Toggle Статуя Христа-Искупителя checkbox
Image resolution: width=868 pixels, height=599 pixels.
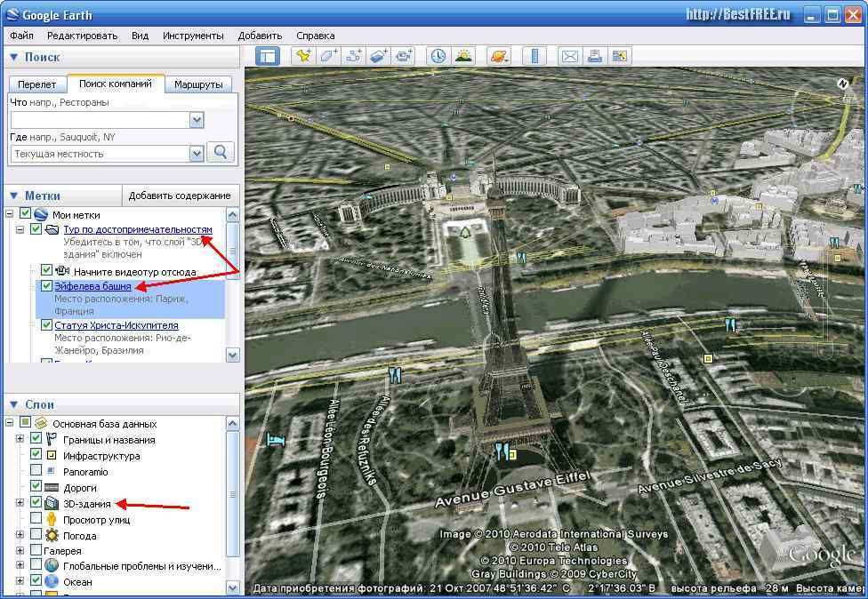click(x=46, y=325)
